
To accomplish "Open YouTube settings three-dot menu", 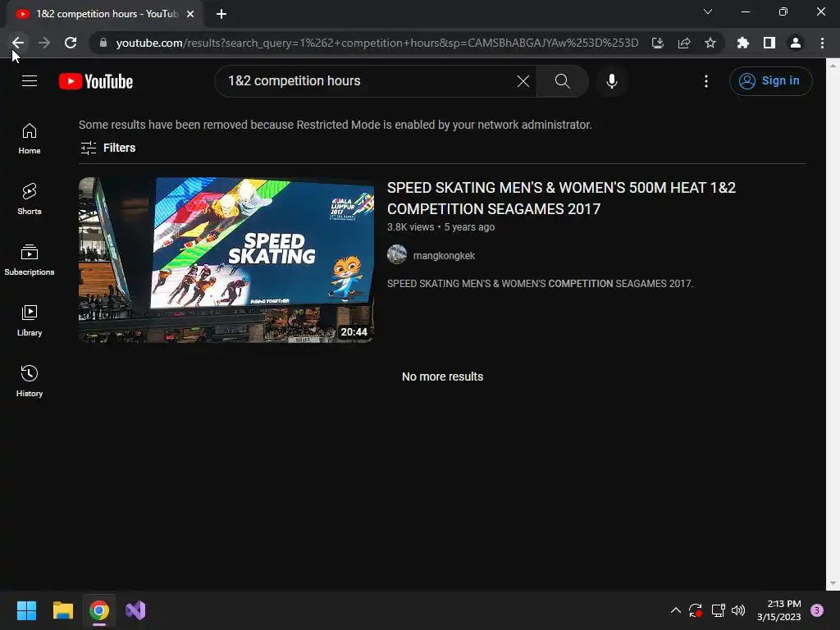I will pyautogui.click(x=706, y=81).
